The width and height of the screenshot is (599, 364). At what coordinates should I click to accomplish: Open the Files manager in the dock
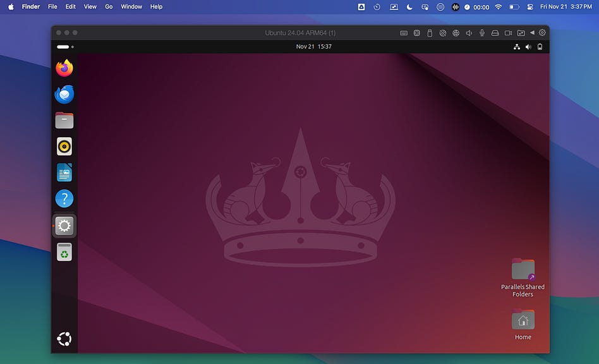pos(64,120)
